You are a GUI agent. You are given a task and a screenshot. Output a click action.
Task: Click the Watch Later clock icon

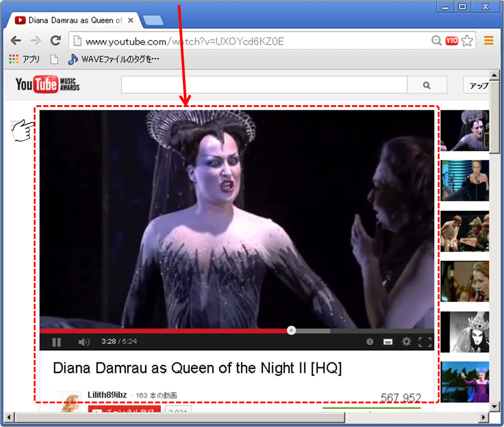coord(370,342)
